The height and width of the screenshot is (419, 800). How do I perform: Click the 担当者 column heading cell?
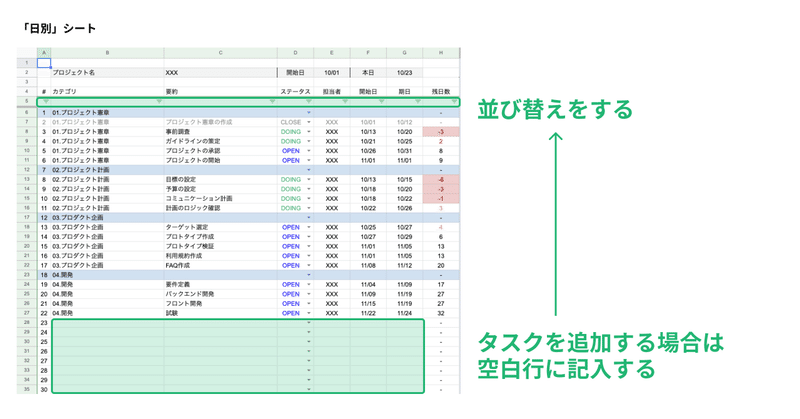pos(332,91)
